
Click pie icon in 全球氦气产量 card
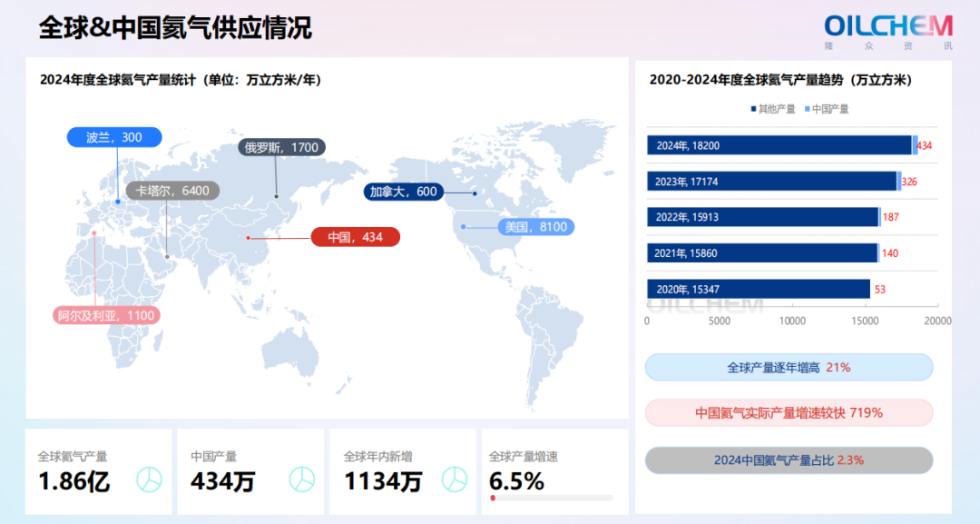[x=150, y=480]
